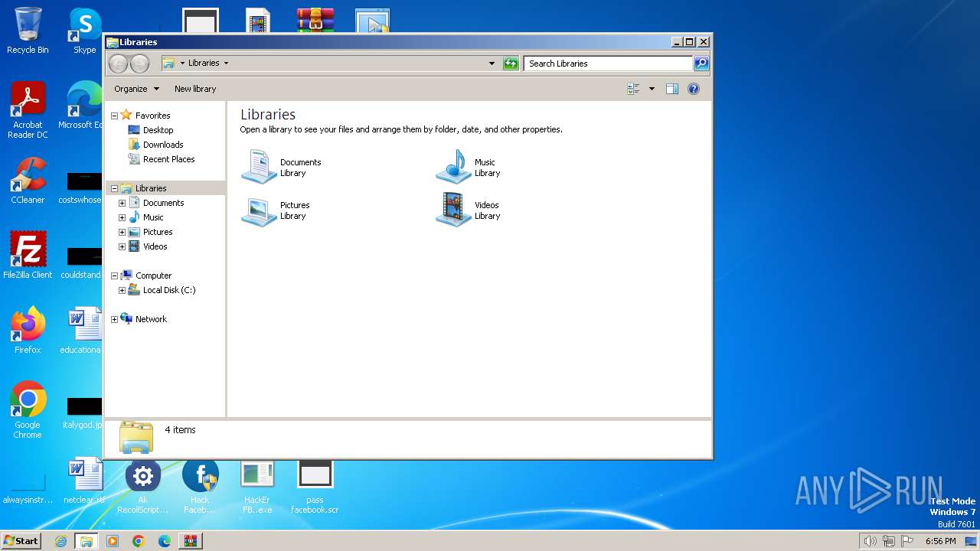Open Chrome from the taskbar

click(139, 541)
